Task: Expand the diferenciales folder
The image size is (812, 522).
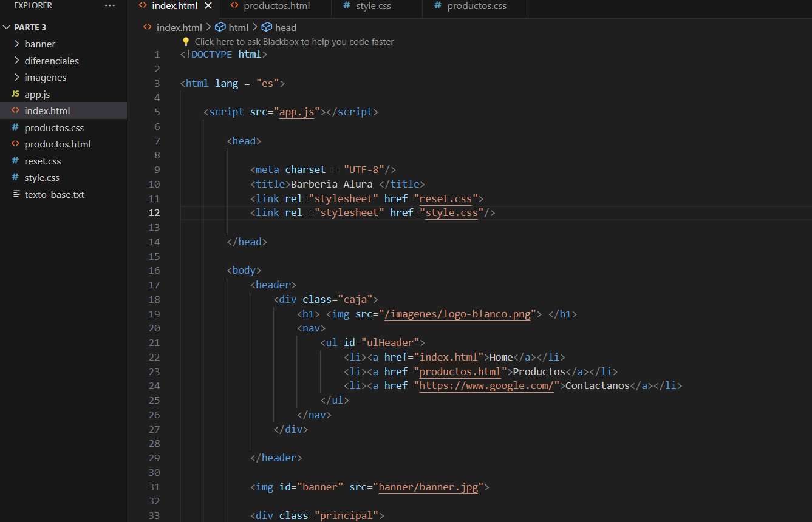Action: (x=63, y=61)
